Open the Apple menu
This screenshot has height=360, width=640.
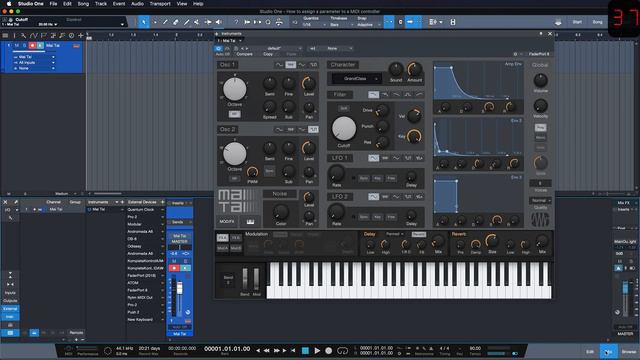[x=9, y=4]
